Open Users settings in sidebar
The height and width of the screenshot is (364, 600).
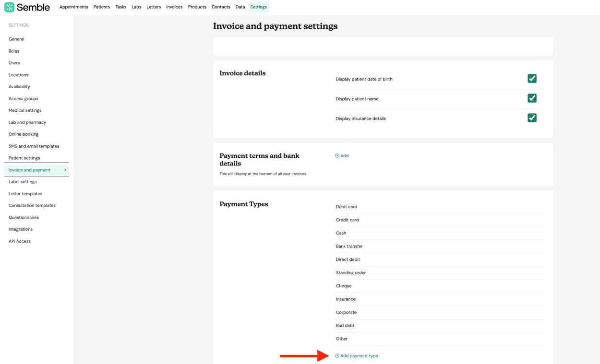coord(14,63)
